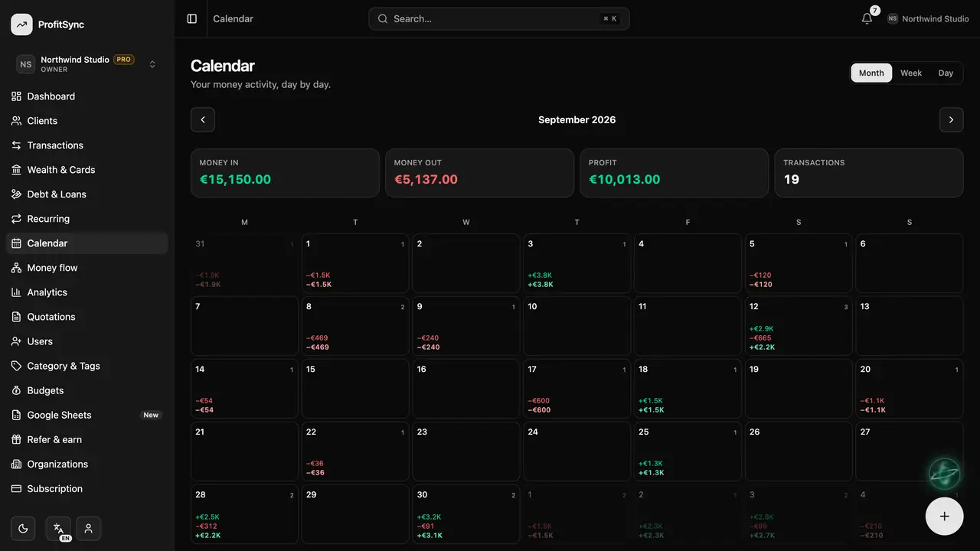Viewport: 980px width, 551px height.
Task: Open Money flow page
Action: 87,268
